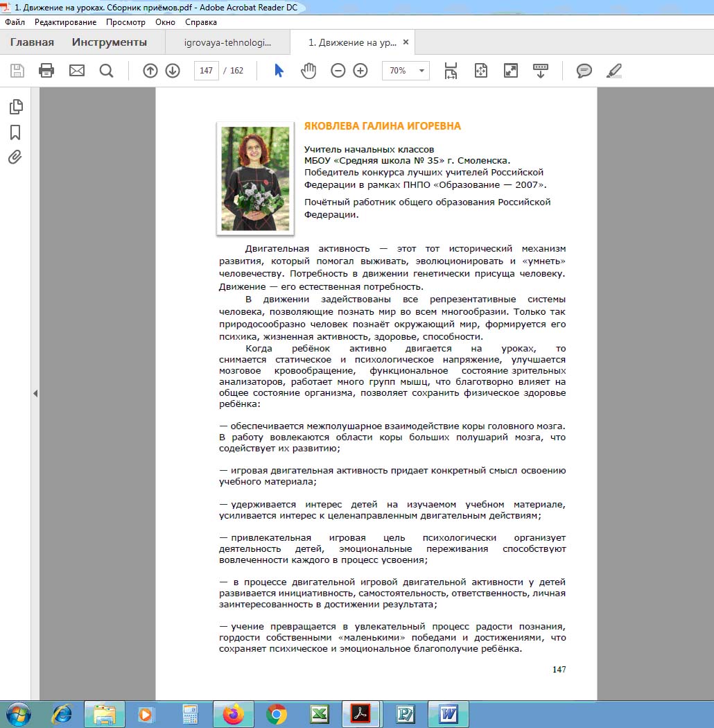Screen dimensions: 714x728
Task: Go to next page arrow
Action: click(173, 71)
